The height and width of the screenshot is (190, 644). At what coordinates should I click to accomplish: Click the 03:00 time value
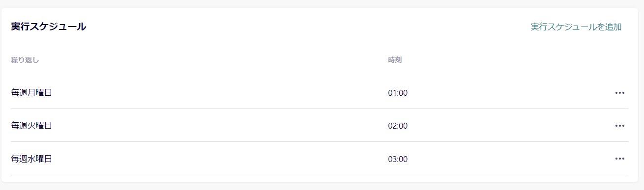click(398, 159)
